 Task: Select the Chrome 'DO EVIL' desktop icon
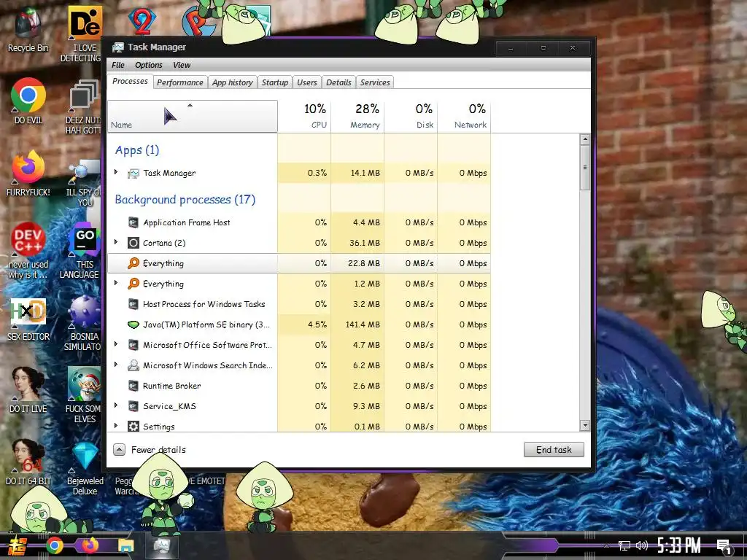(28, 101)
